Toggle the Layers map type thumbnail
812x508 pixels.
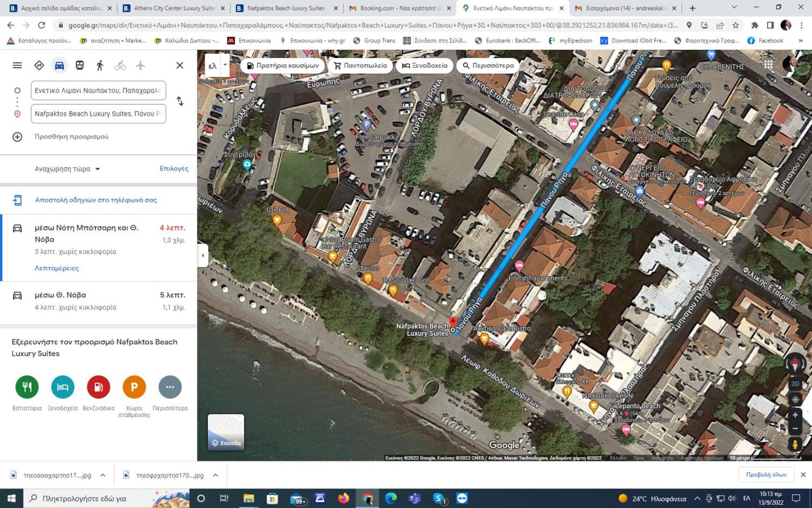tap(226, 432)
